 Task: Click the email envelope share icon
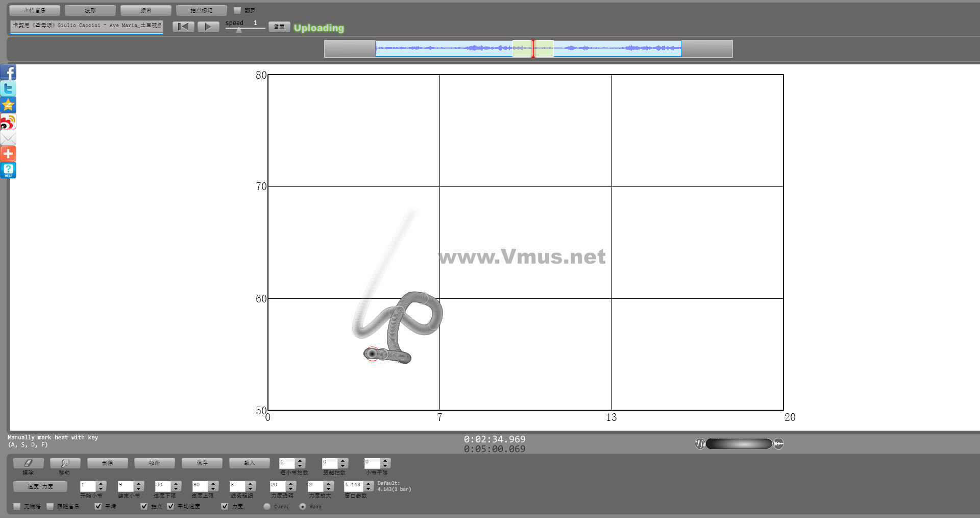pyautogui.click(x=8, y=138)
